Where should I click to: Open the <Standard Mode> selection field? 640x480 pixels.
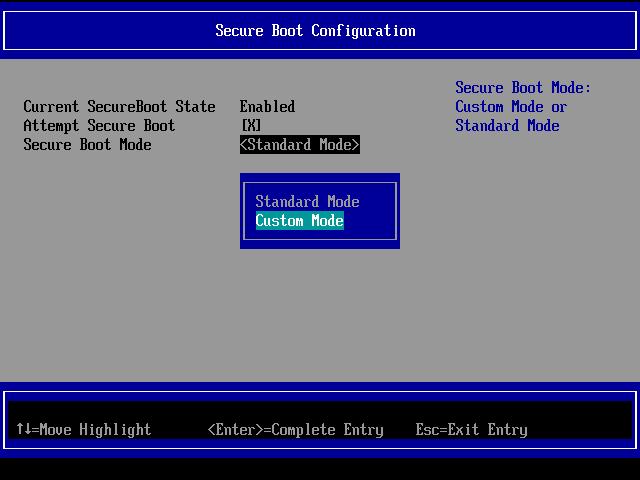point(299,145)
